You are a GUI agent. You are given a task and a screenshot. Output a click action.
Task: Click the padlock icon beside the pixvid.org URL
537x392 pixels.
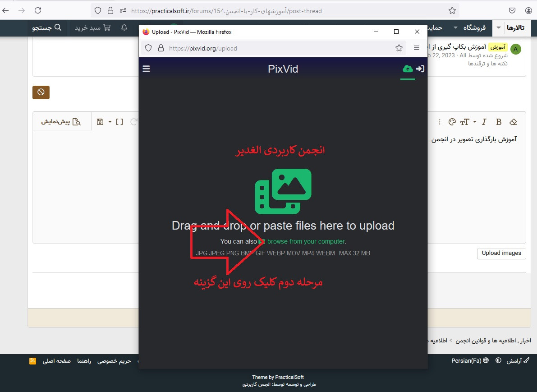tap(161, 48)
